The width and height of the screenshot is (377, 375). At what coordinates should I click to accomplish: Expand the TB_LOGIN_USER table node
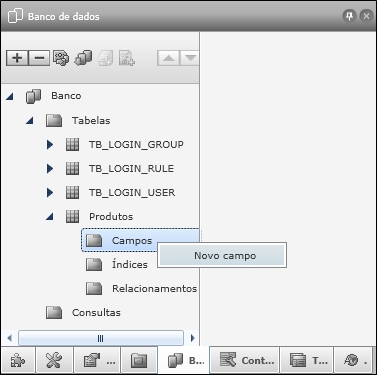[x=50, y=192]
